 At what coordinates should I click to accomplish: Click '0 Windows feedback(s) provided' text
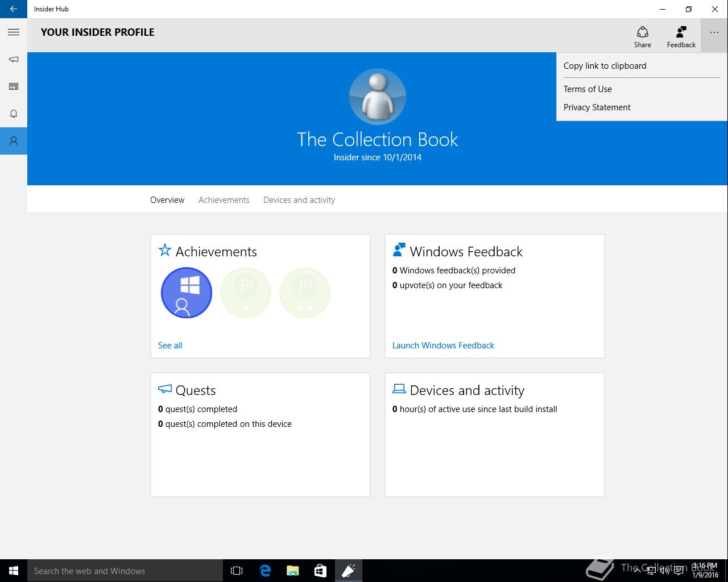coord(454,271)
